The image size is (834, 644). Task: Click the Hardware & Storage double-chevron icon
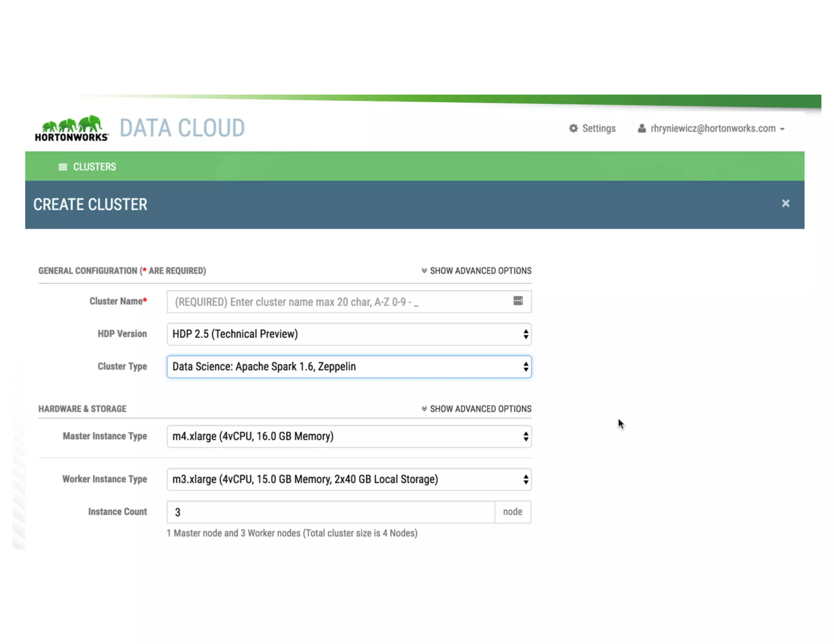coord(424,408)
